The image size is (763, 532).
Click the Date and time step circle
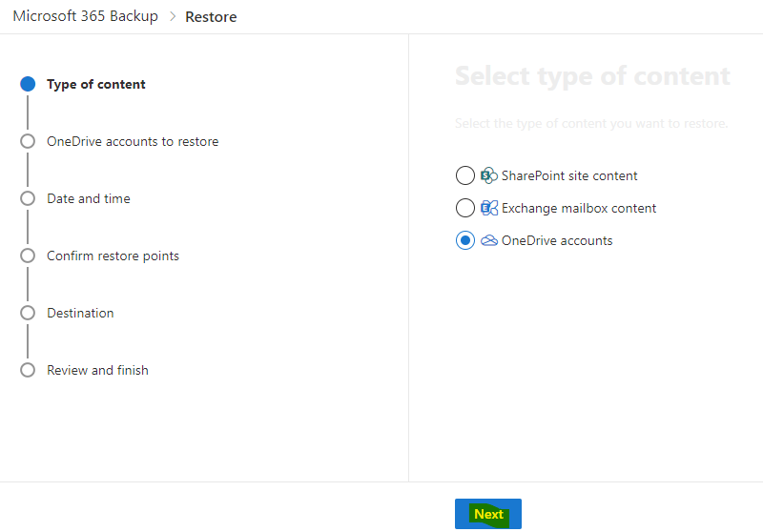point(28,198)
